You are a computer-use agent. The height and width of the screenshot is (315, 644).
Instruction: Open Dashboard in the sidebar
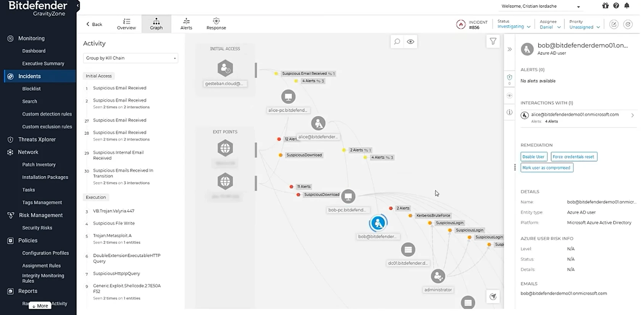[34, 51]
